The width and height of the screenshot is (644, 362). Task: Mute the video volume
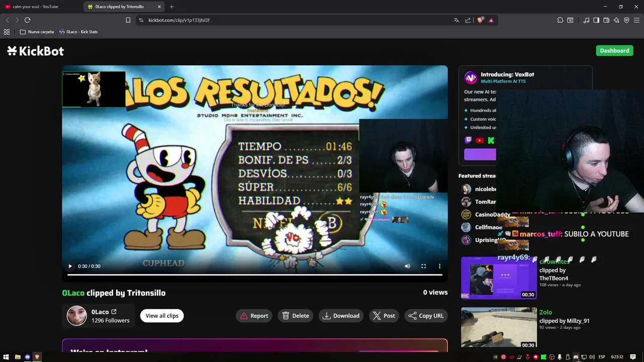pyautogui.click(x=408, y=266)
